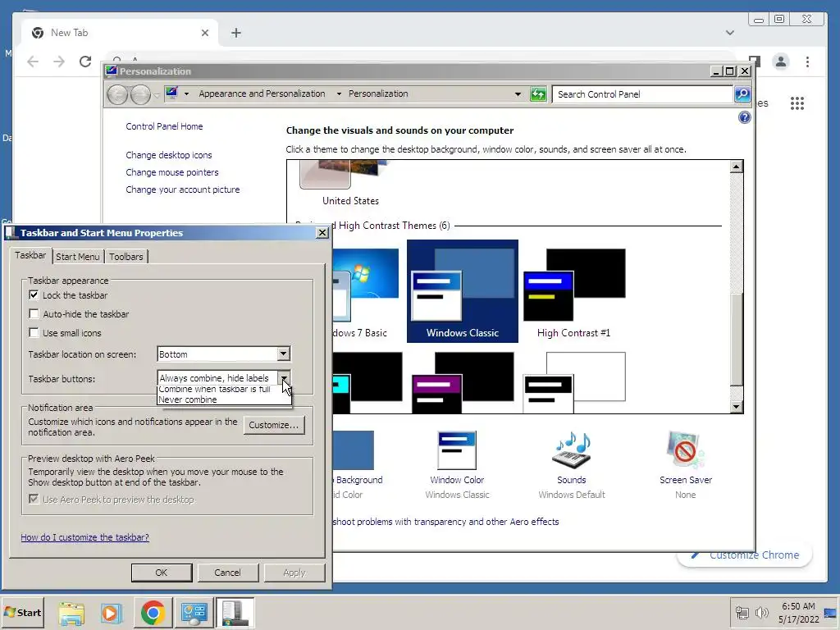Open the Control Panel taskbar button
Image resolution: width=840 pixels, height=630 pixels.
point(194,613)
